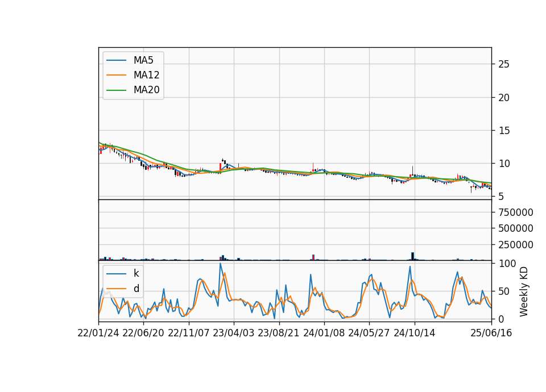Click the k legend label
The width and height of the screenshot is (546, 392).
(x=136, y=273)
